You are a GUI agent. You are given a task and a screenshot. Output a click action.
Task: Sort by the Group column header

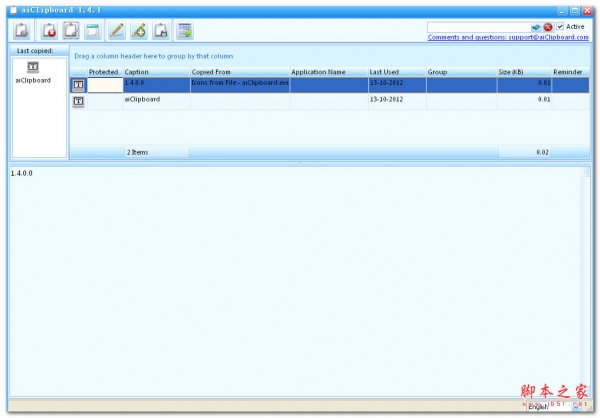coord(462,72)
